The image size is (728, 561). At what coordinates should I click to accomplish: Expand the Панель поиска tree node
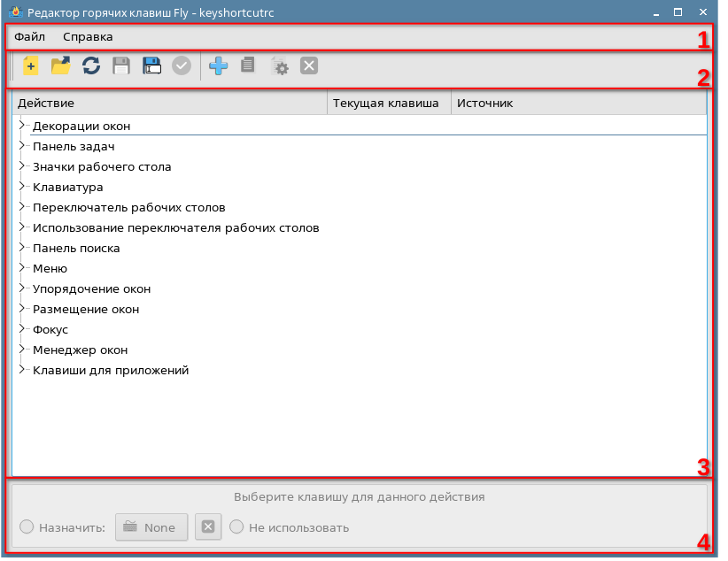point(21,248)
